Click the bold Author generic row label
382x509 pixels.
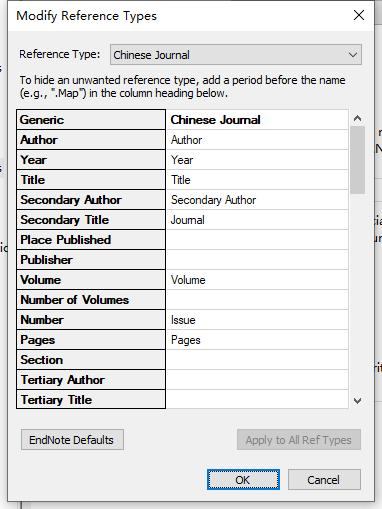click(x=91, y=140)
